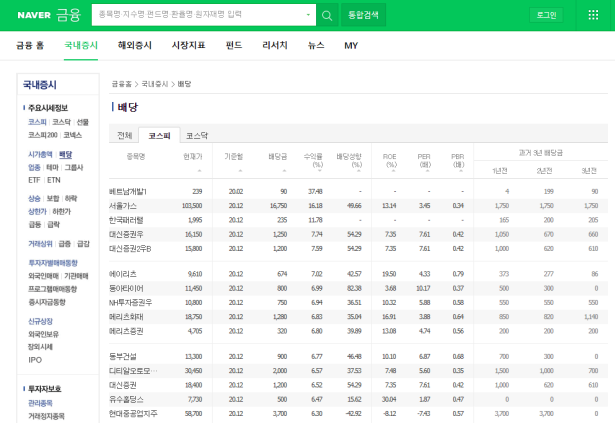
Task: Open the 서울가스 stock row
Action: click(x=123, y=206)
